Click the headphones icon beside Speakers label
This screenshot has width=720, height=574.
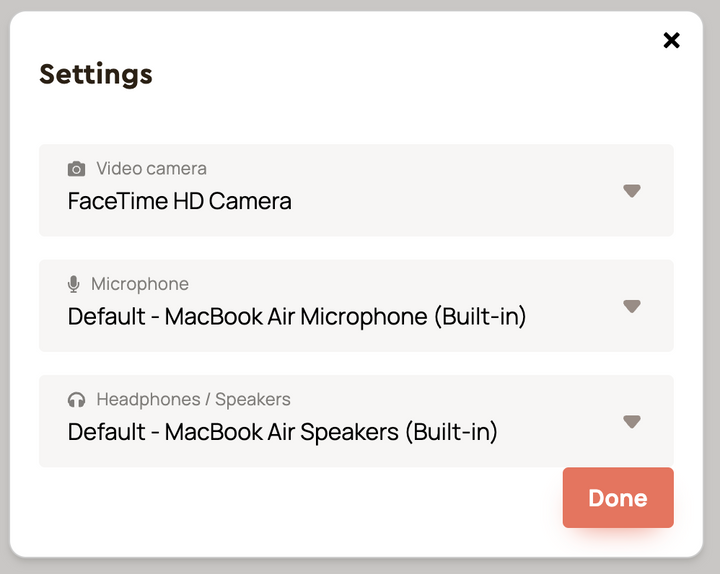point(76,400)
